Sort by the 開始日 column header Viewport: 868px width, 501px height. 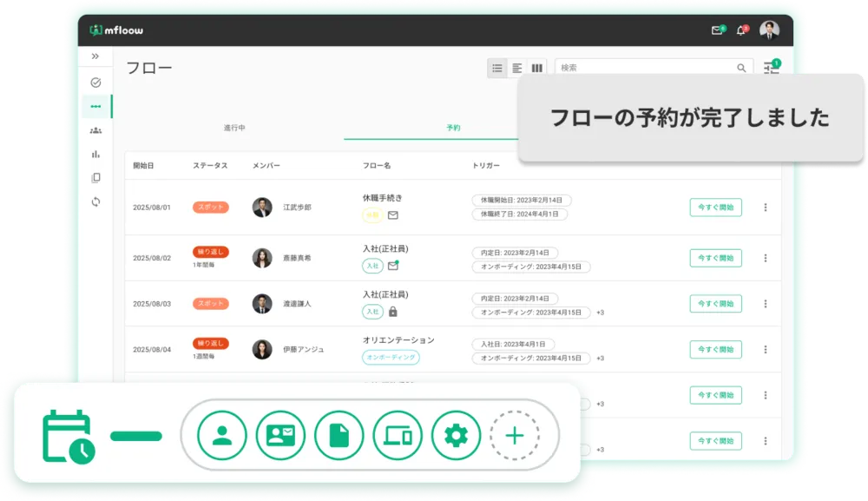click(143, 166)
